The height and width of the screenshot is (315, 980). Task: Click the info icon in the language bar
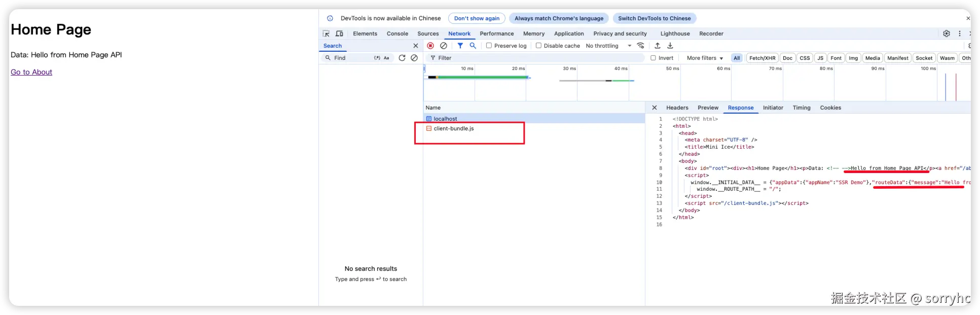point(330,18)
